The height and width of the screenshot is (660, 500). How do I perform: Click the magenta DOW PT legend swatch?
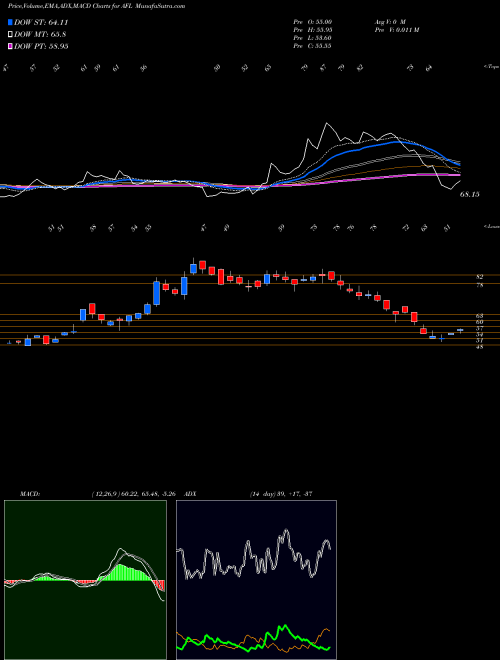pyautogui.click(x=10, y=46)
